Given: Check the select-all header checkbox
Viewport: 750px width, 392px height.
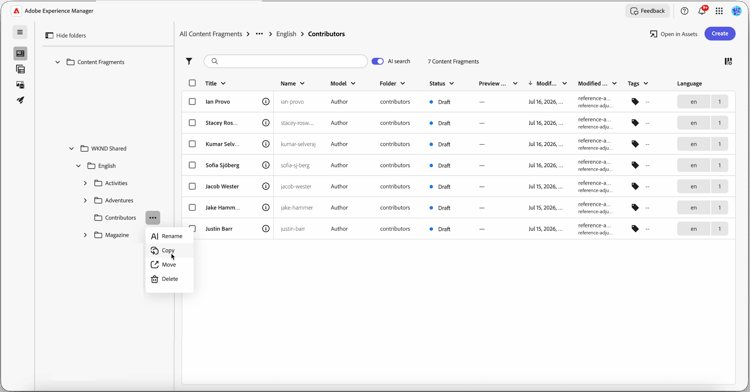Looking at the screenshot, I should (192, 83).
